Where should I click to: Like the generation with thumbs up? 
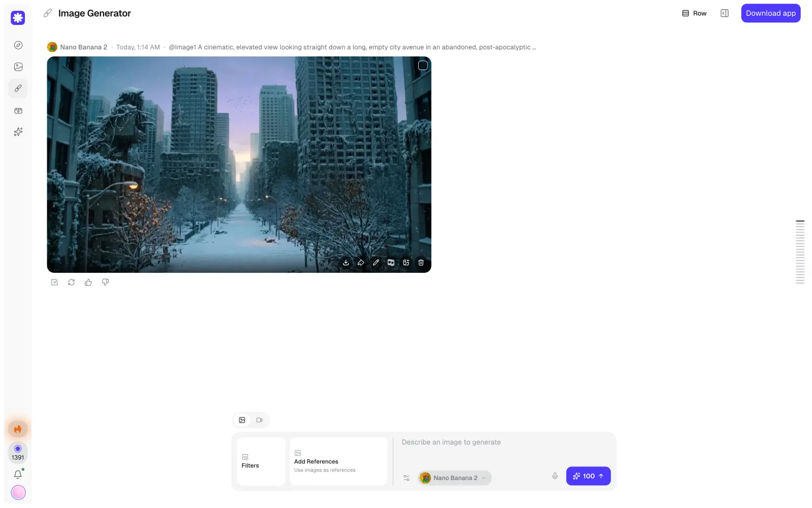coord(88,282)
